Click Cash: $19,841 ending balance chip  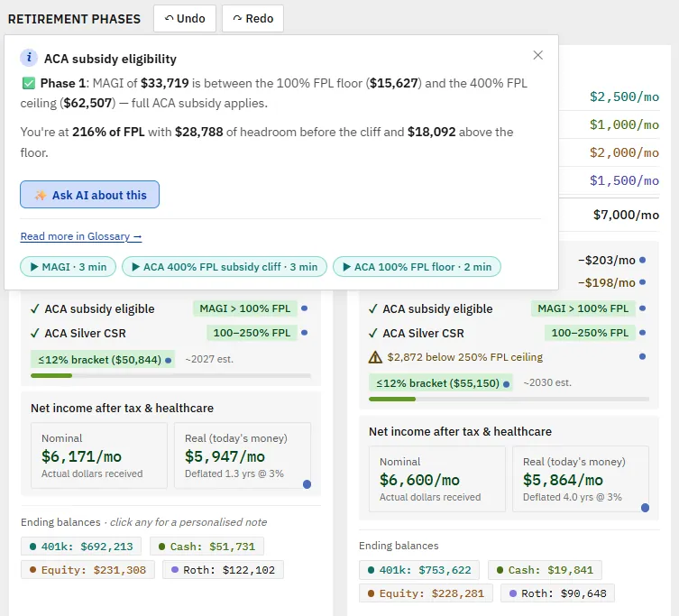pos(545,570)
